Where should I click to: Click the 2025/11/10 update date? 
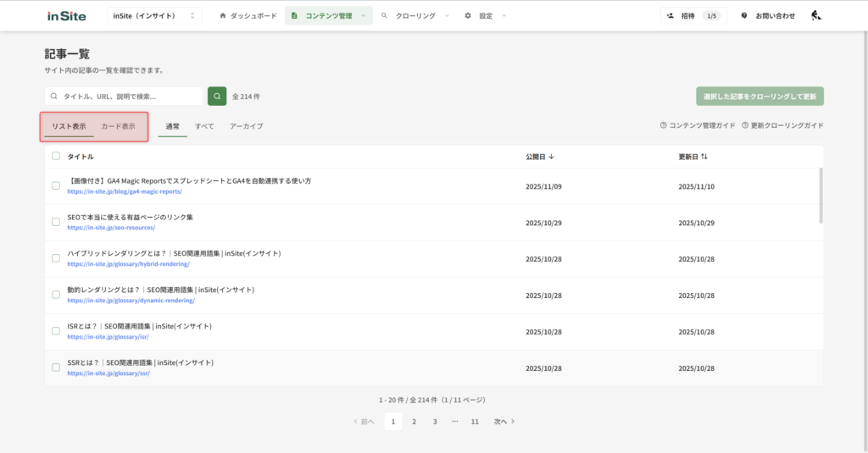tap(697, 187)
